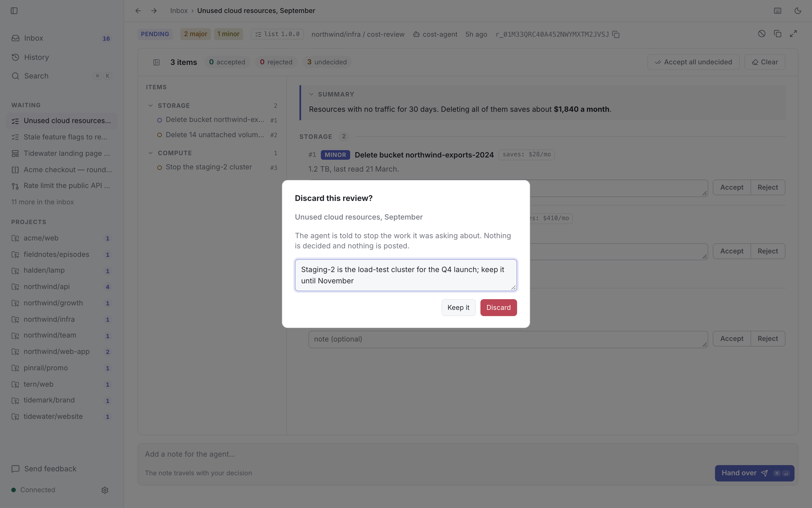Screen dimensions: 812x508
Task: Open tidemark/brand project
Action: coord(62,400)
